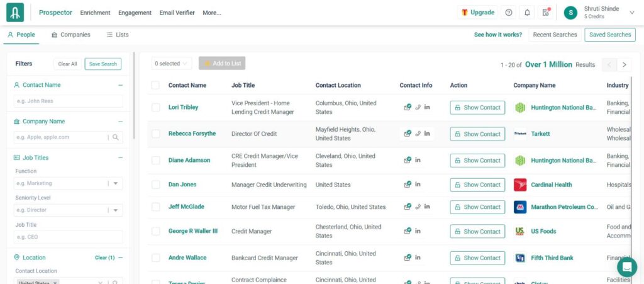Select the Andre Wallace row checkbox
Screen dimensions: 644x284
156,258
